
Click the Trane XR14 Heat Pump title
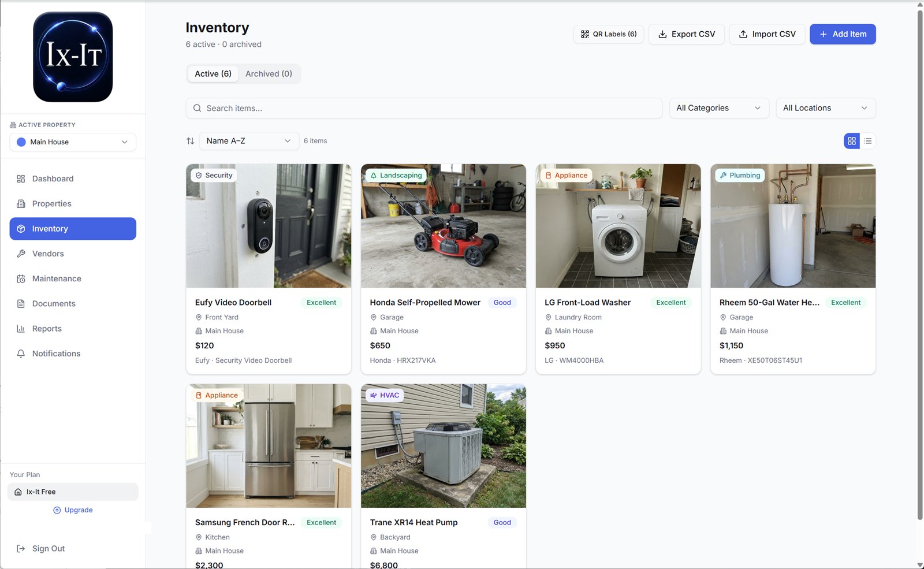(x=413, y=523)
